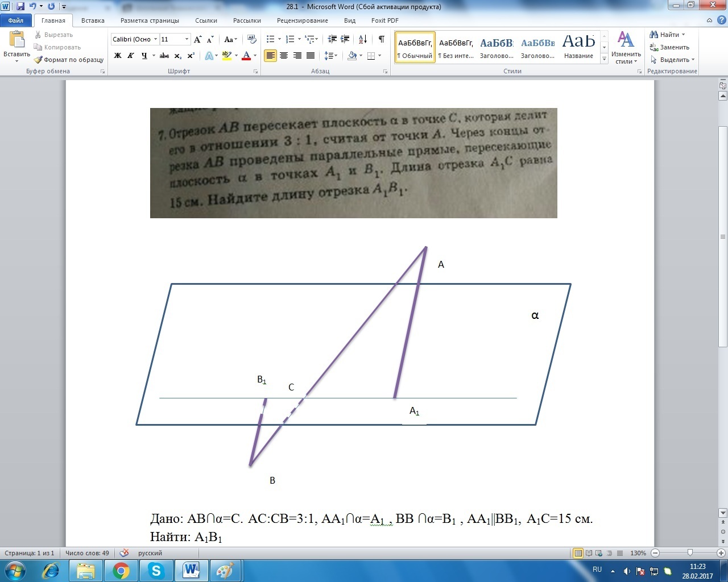Save the document from the Quick Access toolbar
This screenshot has width=728, height=582.
20,6
